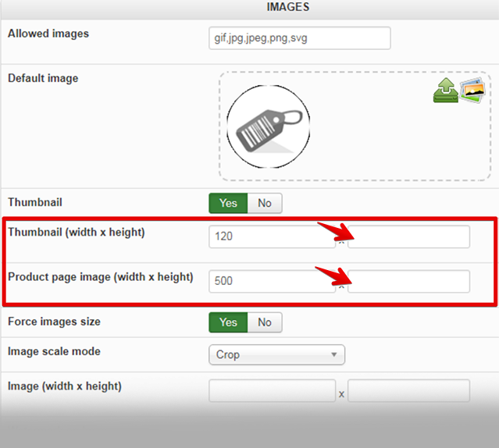Disable Force images size with No
This screenshot has width=499, height=448.
pyautogui.click(x=265, y=322)
